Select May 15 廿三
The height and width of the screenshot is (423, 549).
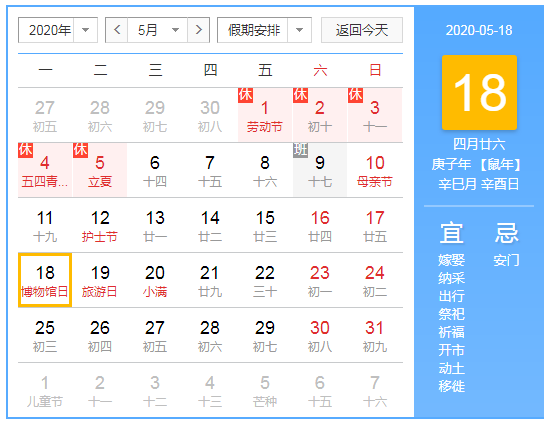pos(265,225)
